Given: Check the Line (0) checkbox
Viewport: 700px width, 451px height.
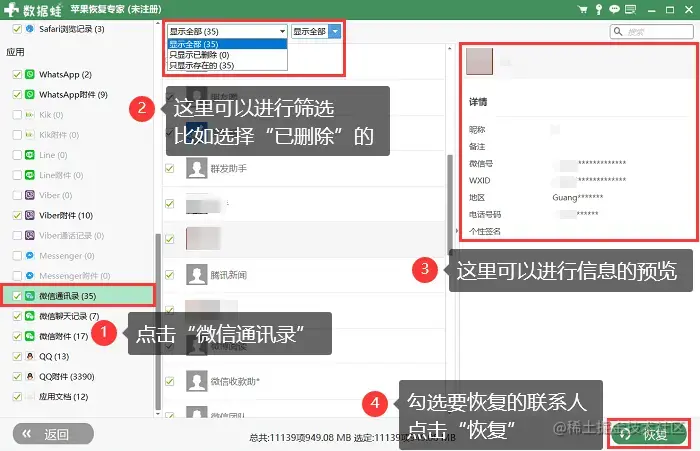Looking at the screenshot, I should tap(17, 155).
